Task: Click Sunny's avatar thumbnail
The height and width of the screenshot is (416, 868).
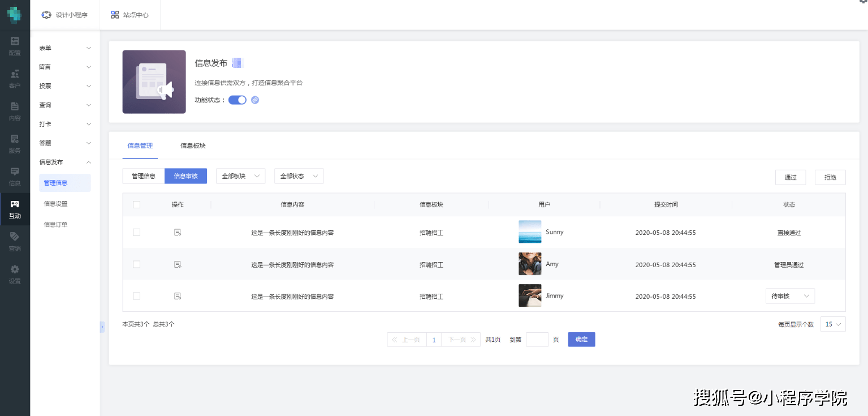Action: [x=530, y=232]
